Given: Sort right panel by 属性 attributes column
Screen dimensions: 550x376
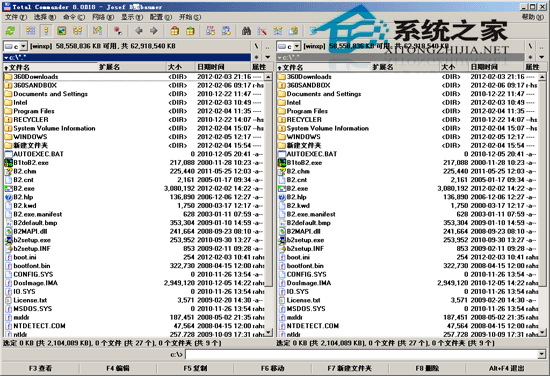Looking at the screenshot, I should [x=535, y=67].
